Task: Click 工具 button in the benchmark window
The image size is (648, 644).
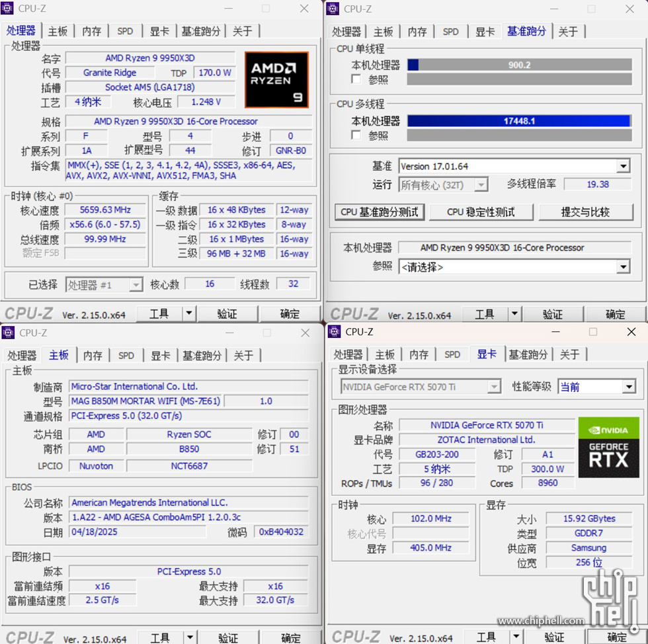Action: tap(484, 314)
